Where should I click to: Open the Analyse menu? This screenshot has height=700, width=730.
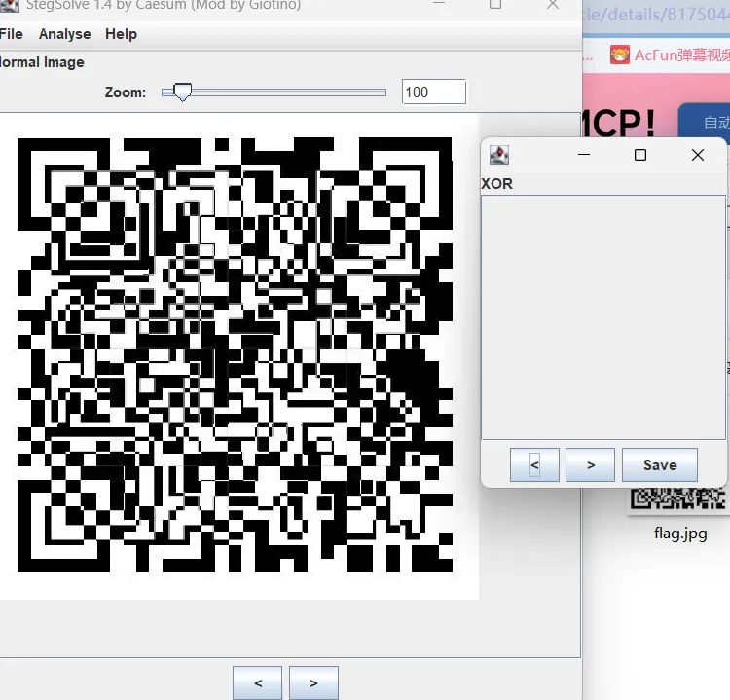click(x=64, y=34)
